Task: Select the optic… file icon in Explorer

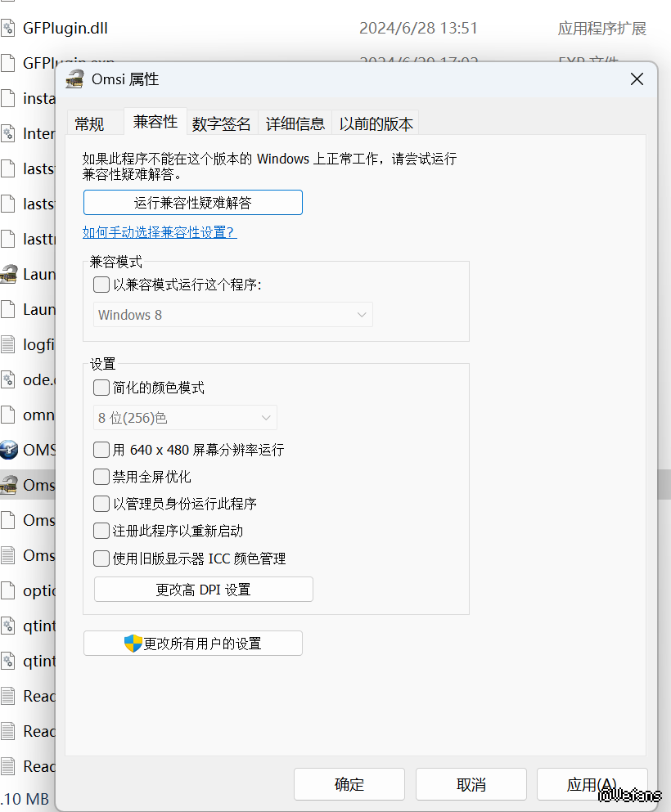Action: tap(7, 590)
